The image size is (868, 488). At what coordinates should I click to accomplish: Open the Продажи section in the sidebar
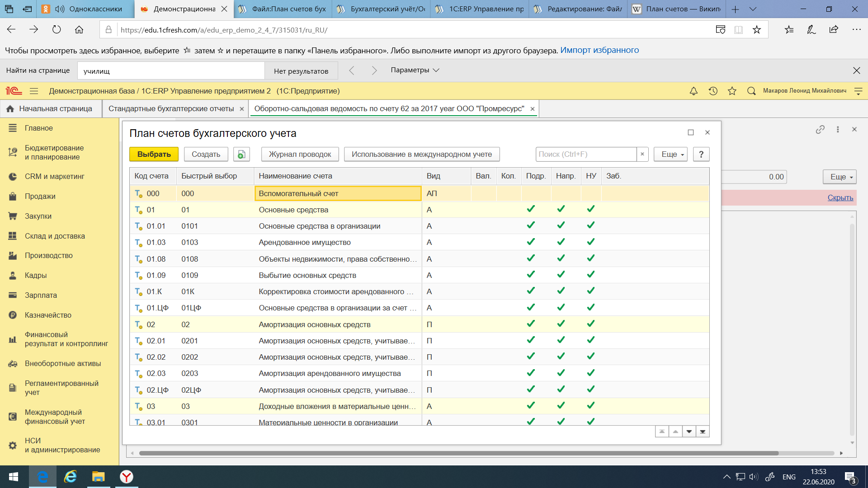point(40,196)
